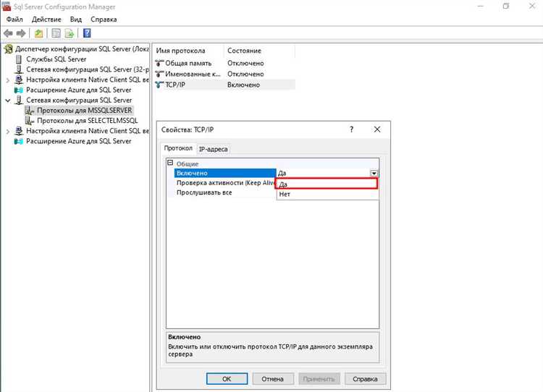Select the Именованные каналы protocol row
The width and height of the screenshot is (543, 392).
coord(194,74)
